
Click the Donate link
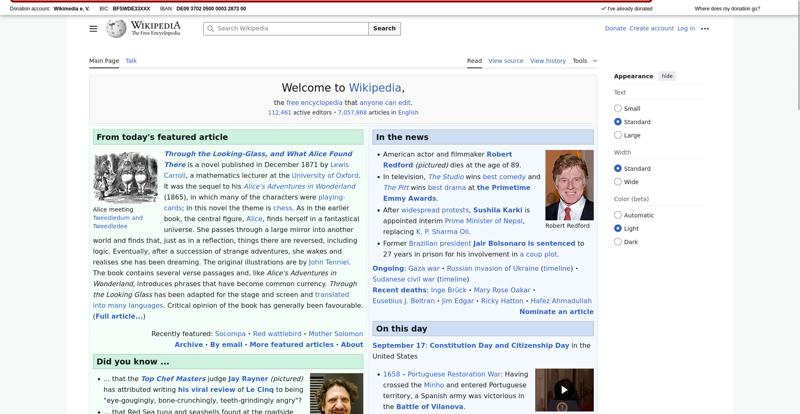click(x=615, y=29)
